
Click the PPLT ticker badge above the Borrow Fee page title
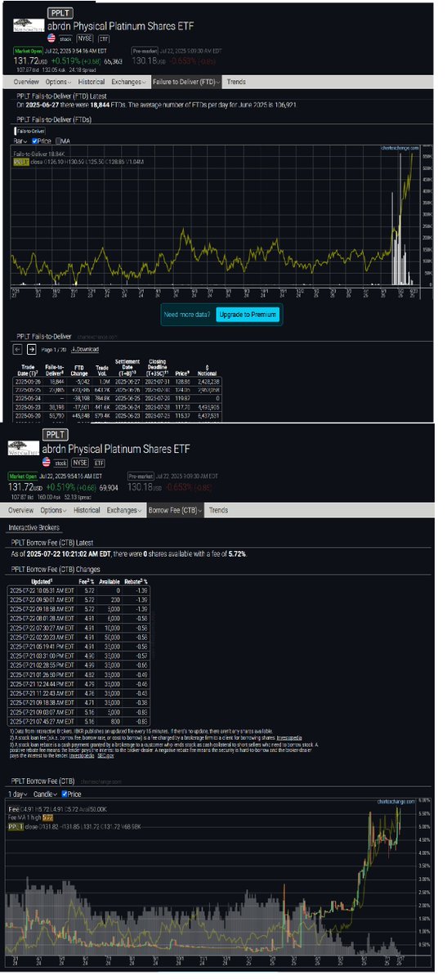[55, 434]
